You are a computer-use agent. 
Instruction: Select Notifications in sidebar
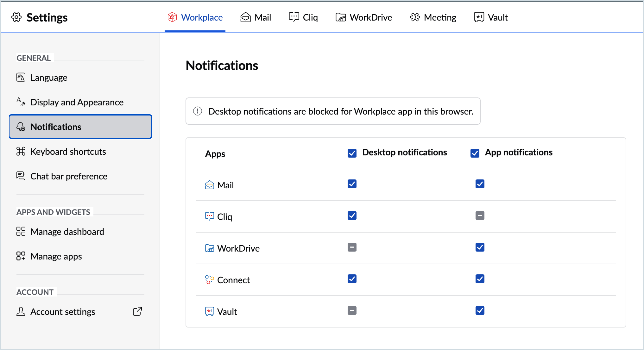(80, 127)
